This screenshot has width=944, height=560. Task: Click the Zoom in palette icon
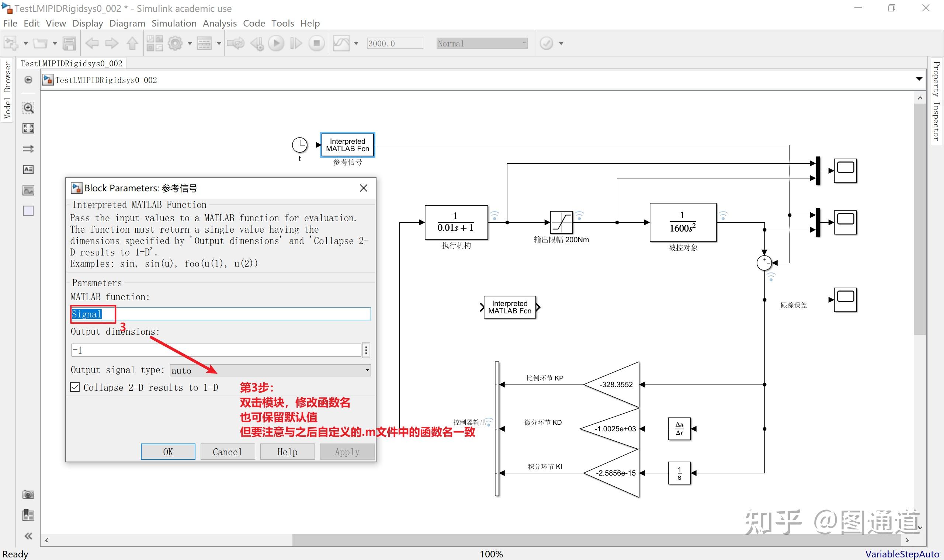click(28, 108)
